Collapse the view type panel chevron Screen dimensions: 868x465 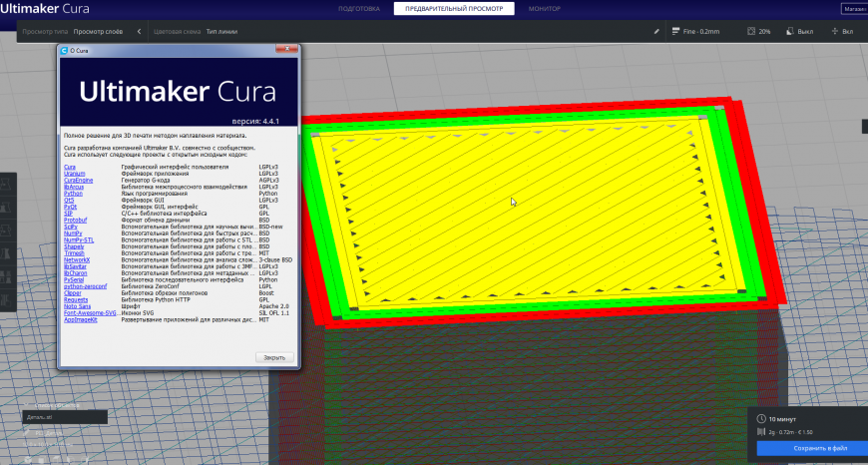point(139,32)
